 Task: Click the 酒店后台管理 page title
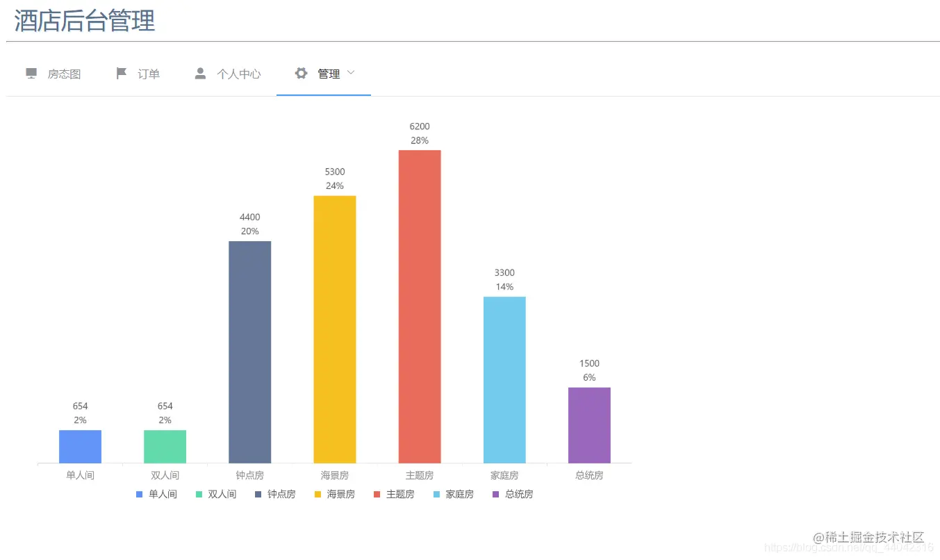click(x=85, y=20)
